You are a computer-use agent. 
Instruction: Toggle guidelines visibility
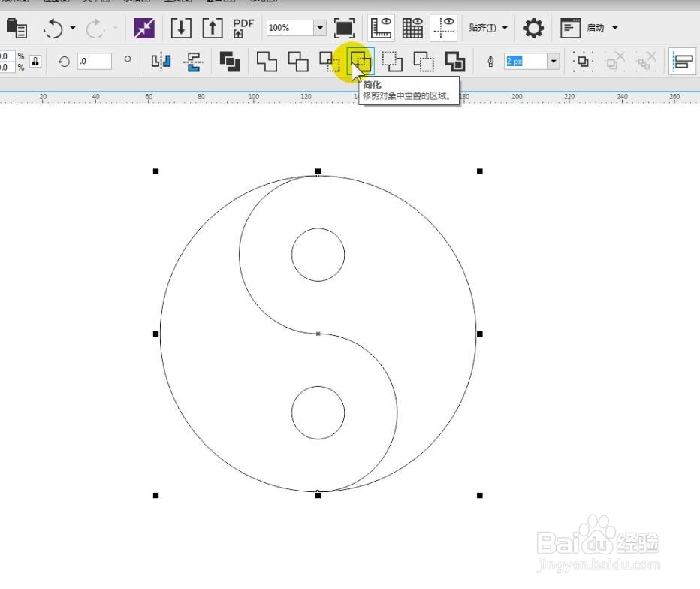point(444,28)
